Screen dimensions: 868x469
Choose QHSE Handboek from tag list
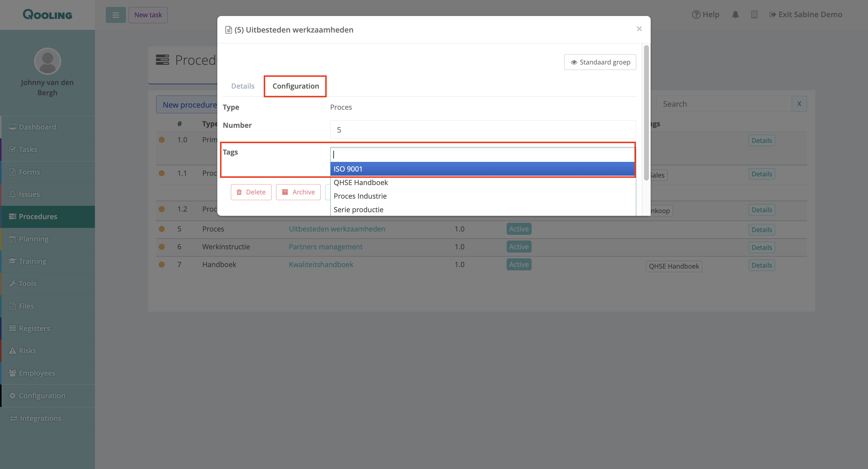coord(360,183)
